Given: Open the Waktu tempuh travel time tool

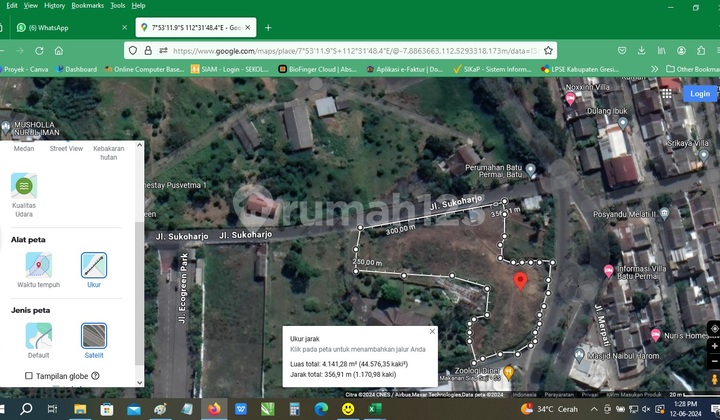Looking at the screenshot, I should click(x=39, y=265).
